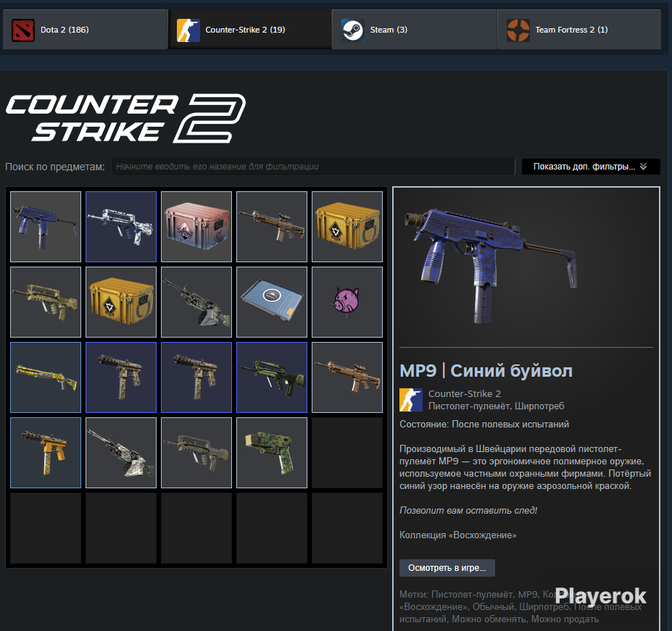Click 'Позволит вам оставить след!' text
This screenshot has width=672, height=631.
(x=468, y=510)
